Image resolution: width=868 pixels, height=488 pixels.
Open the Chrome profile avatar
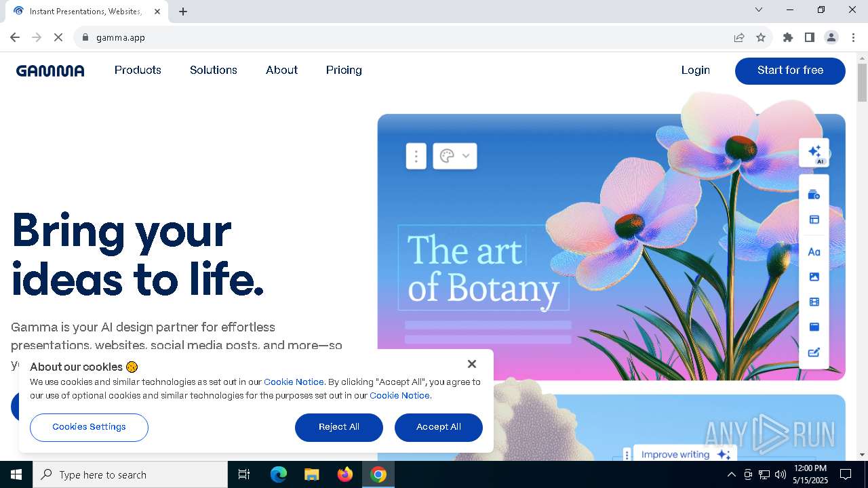[831, 38]
